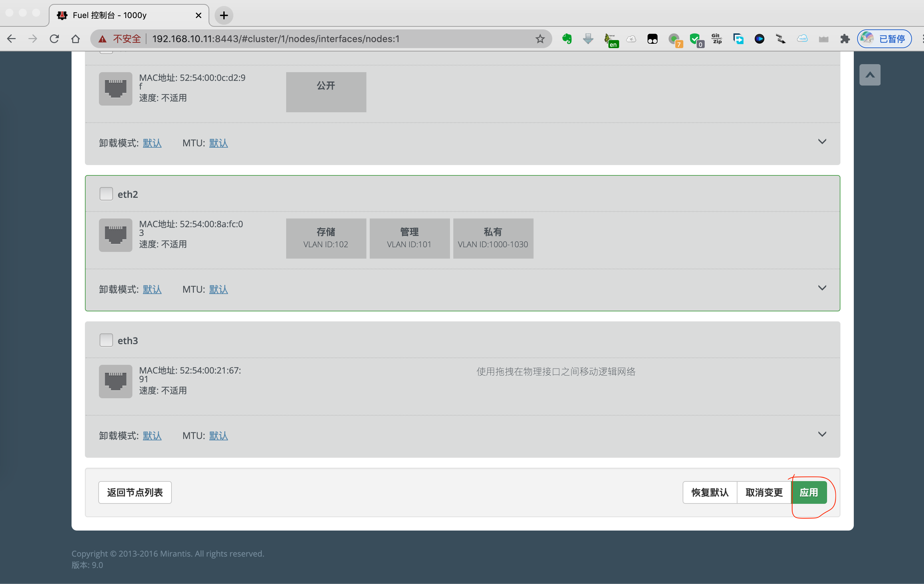Select the 管理 VLAN ID:101 network block

click(x=410, y=239)
